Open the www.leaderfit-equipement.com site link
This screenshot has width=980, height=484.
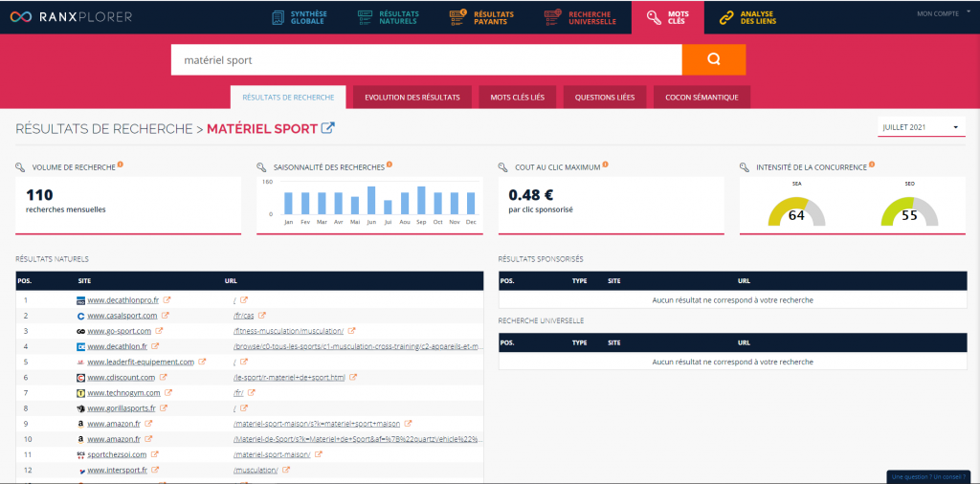point(142,362)
